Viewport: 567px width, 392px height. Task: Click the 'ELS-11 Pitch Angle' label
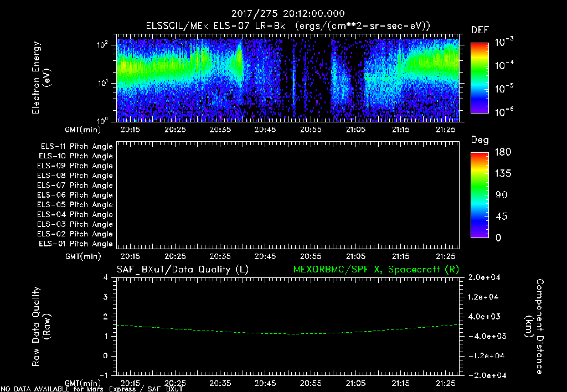pos(76,147)
